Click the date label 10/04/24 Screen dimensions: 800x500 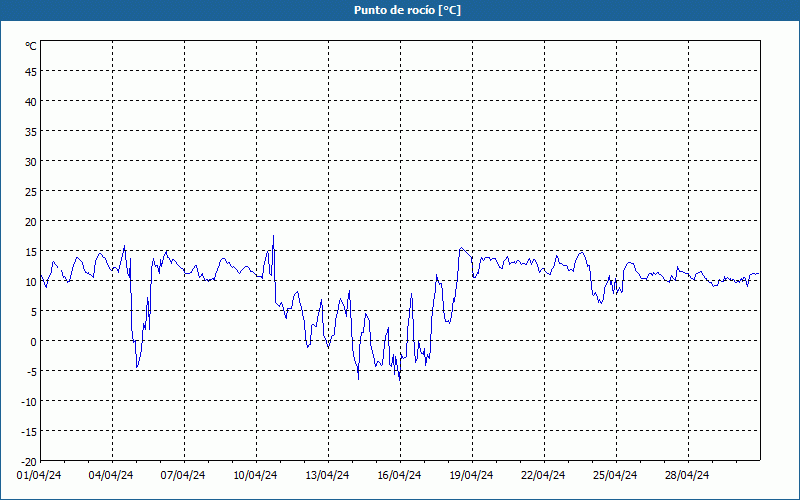(x=255, y=475)
